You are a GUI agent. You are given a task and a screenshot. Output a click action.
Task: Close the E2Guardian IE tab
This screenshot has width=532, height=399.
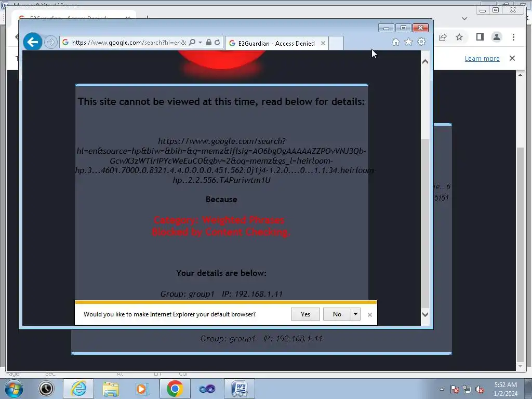tap(323, 44)
